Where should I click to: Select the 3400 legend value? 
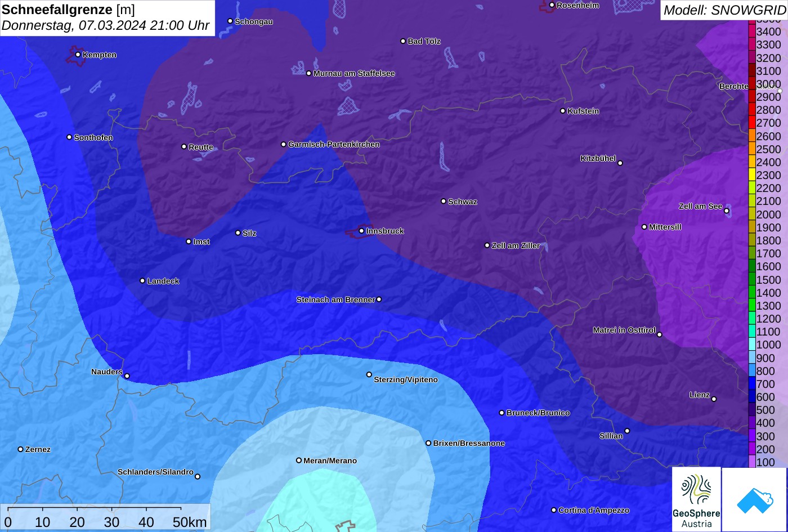(769, 32)
